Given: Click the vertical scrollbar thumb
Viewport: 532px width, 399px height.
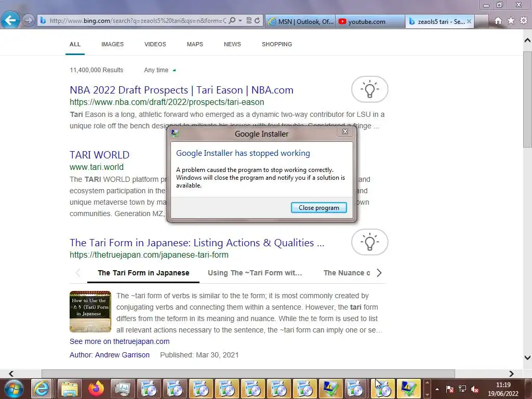Looking at the screenshot, I should point(527,99).
